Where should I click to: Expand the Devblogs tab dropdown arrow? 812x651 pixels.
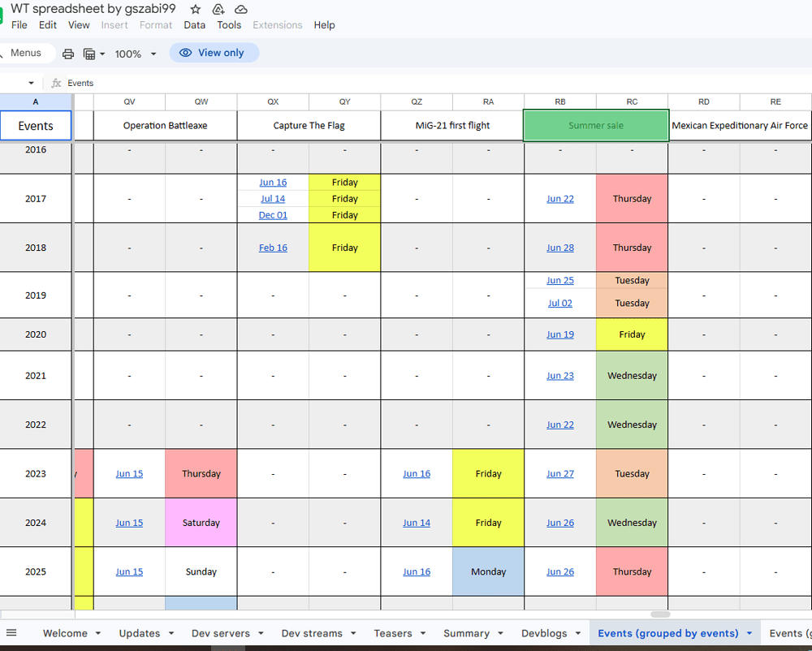click(x=578, y=633)
